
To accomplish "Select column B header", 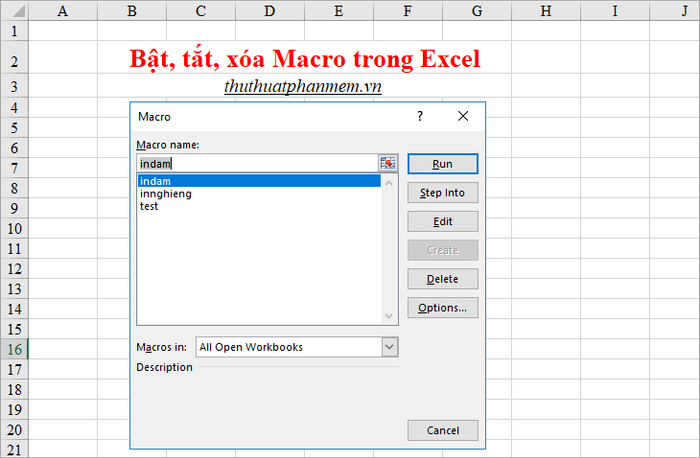I will pyautogui.click(x=132, y=11).
